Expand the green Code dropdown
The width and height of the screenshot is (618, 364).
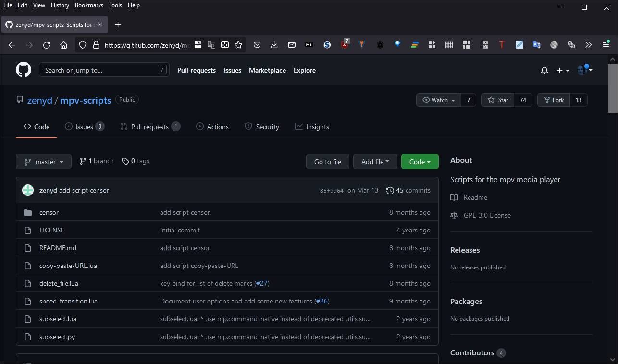[x=420, y=162]
